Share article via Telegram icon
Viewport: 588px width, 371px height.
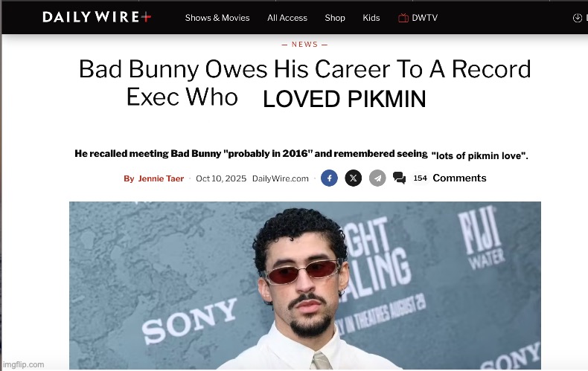tap(377, 178)
